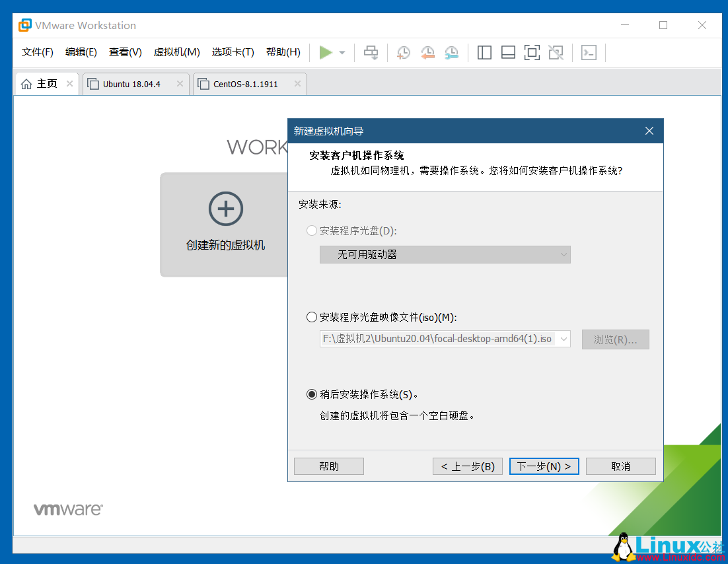Image resolution: width=728 pixels, height=564 pixels.
Task: Expand the power button dropdown arrow
Action: [341, 52]
